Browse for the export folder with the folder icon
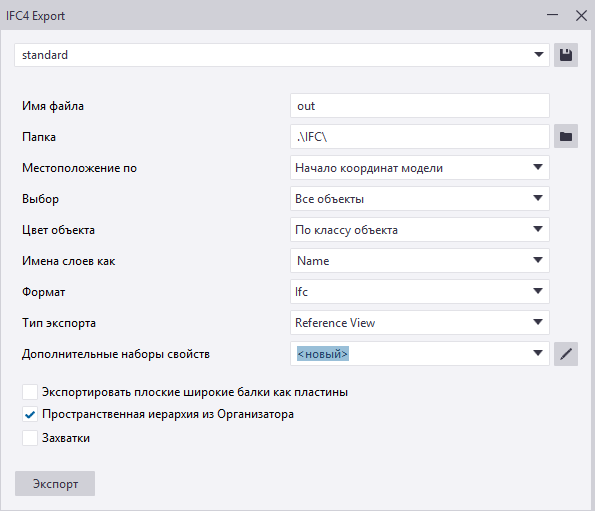This screenshot has height=511, width=595. (x=566, y=136)
